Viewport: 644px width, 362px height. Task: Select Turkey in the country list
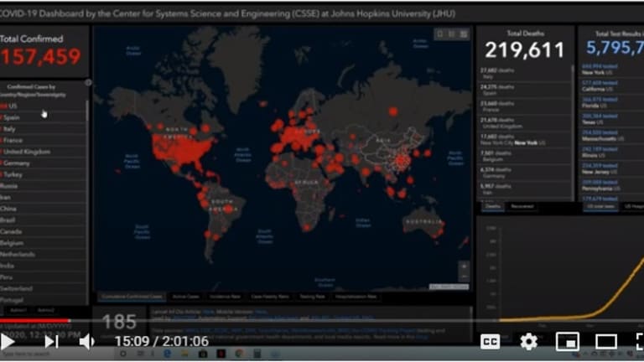pos(43,174)
